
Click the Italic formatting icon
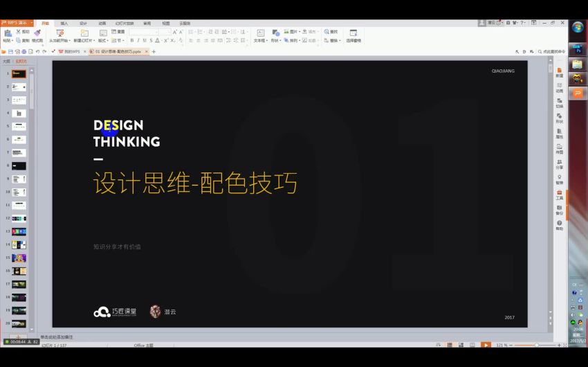click(x=138, y=41)
